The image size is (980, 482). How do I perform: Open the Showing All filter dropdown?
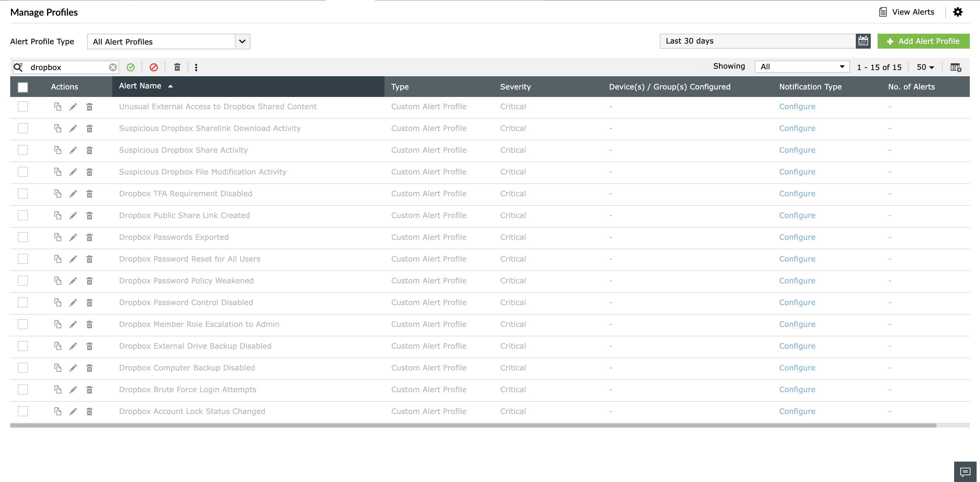click(x=802, y=67)
